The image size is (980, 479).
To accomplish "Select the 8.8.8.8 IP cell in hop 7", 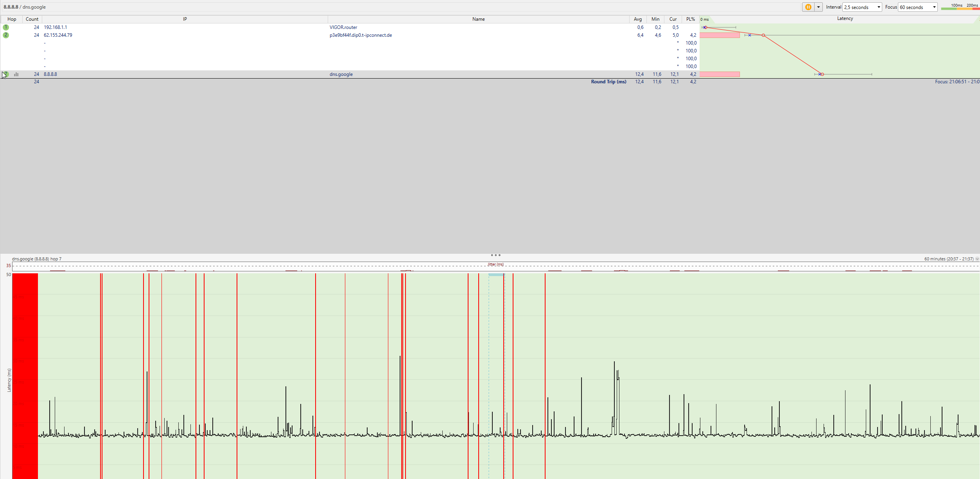I will (50, 74).
